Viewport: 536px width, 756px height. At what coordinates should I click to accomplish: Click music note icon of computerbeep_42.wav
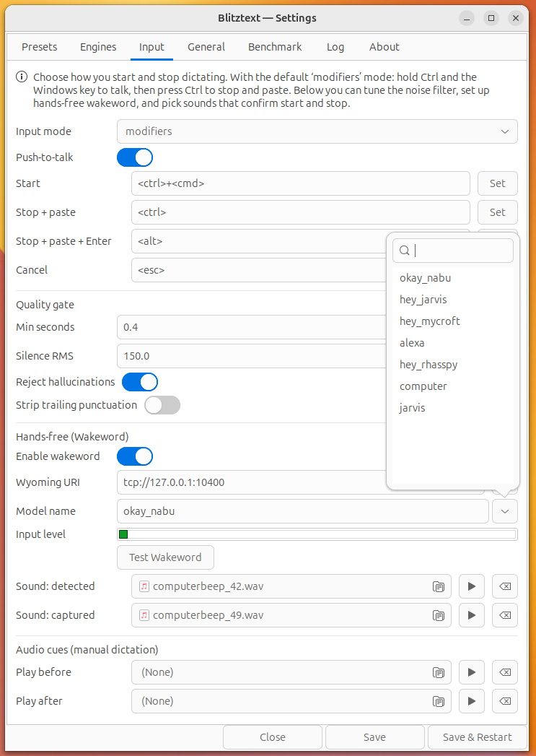[144, 586]
